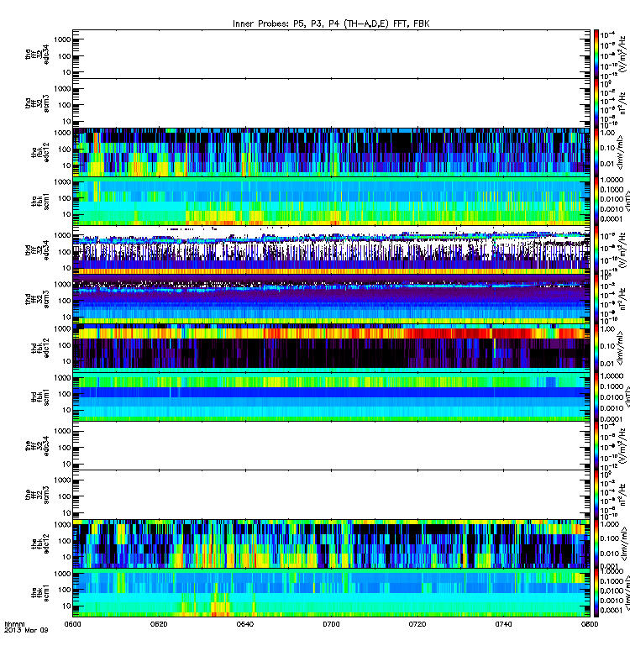This screenshot has height=672, width=630.
Task: Click the the fbk edc12 spectrogram panel
Action: pos(331,543)
